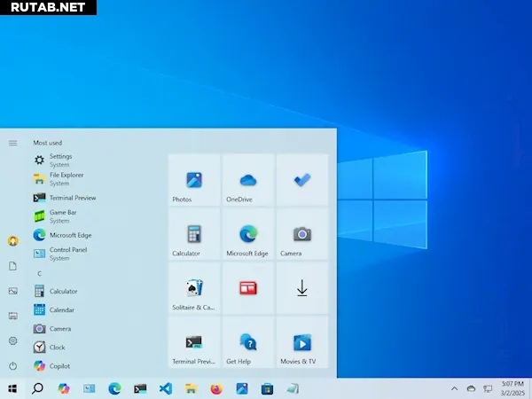532x399 pixels.
Task: Open Visual Studio Code from the taskbar
Action: point(165,388)
